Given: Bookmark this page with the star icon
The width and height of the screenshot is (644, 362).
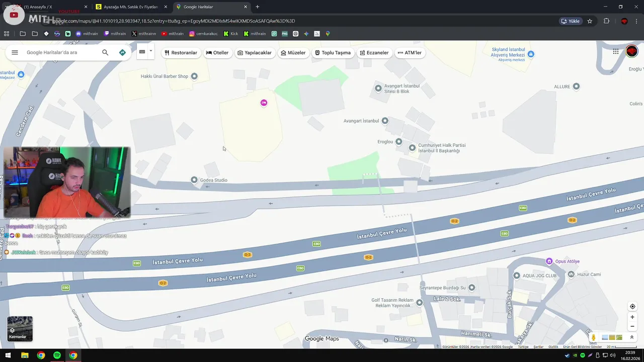Looking at the screenshot, I should (590, 21).
